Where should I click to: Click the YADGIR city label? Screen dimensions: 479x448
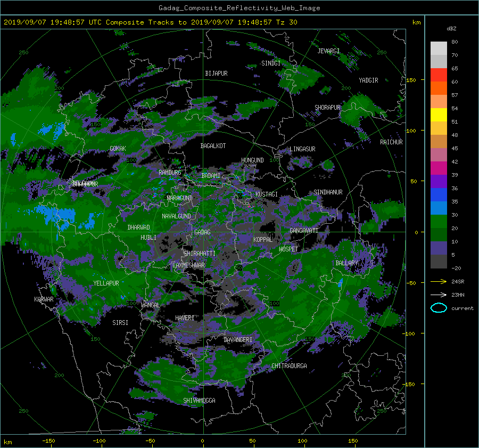(368, 80)
